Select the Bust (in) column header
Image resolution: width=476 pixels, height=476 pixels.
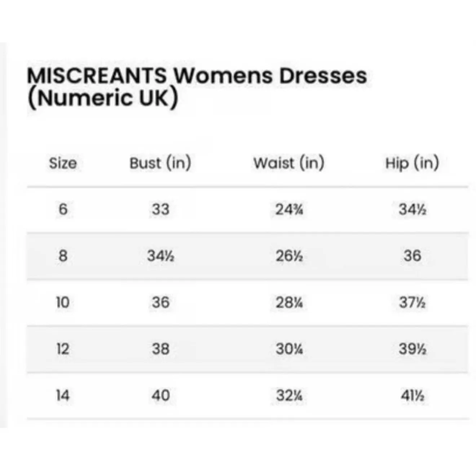tap(160, 163)
